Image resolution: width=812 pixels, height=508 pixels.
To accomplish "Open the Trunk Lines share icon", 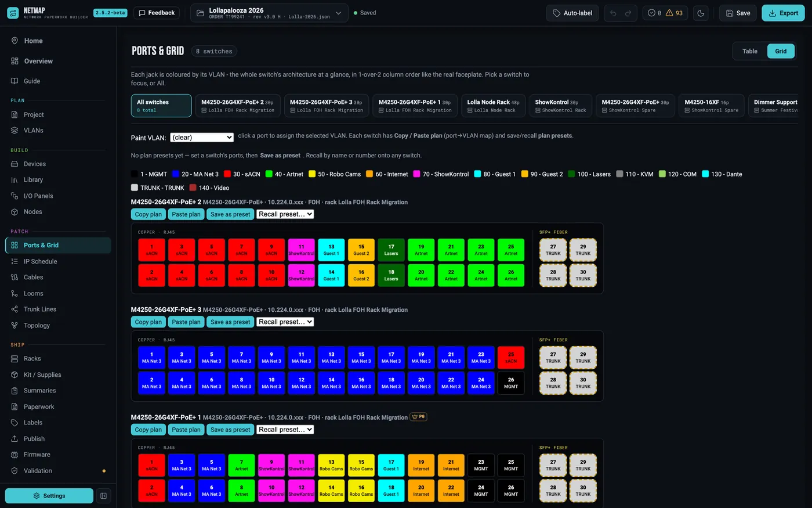I will pyautogui.click(x=14, y=309).
